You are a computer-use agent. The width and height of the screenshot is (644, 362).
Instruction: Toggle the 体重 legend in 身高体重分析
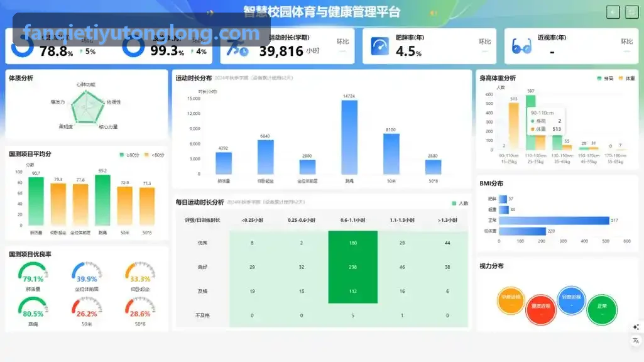point(627,78)
